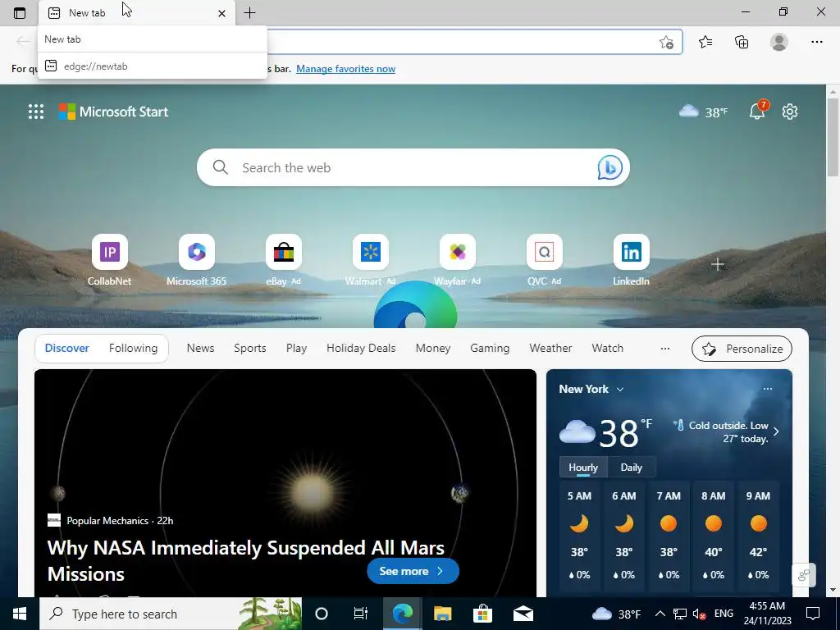Open the Collections icon

tap(742, 42)
